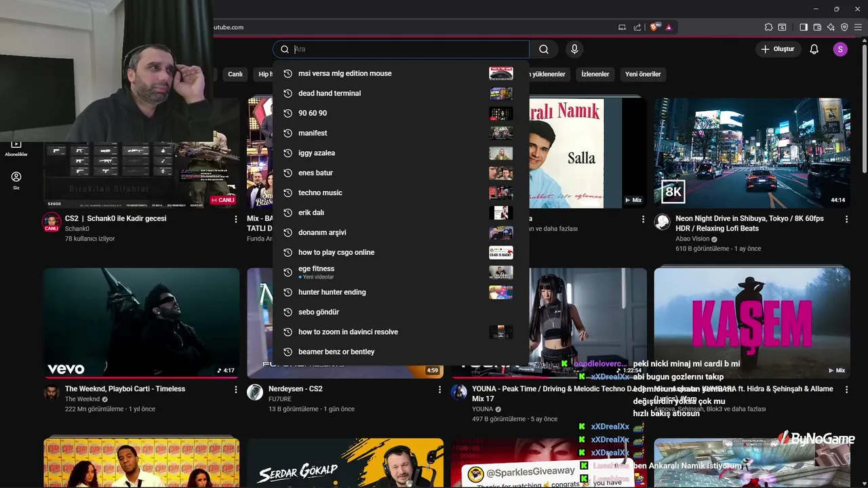Select the İzlenenler filter chip
The width and height of the screenshot is (868, 488).
pyautogui.click(x=595, y=74)
